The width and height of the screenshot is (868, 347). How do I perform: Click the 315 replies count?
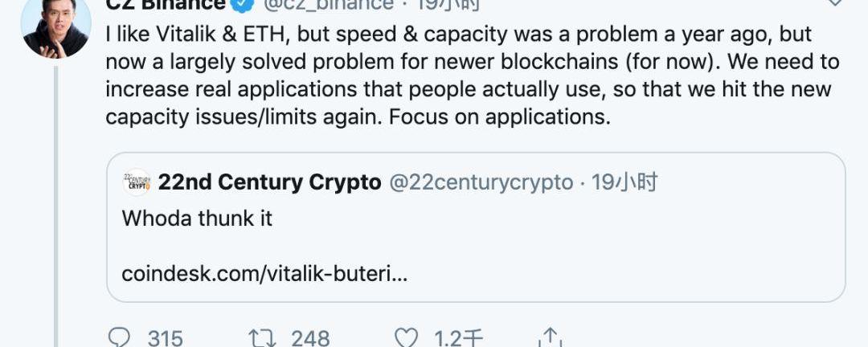point(166,338)
